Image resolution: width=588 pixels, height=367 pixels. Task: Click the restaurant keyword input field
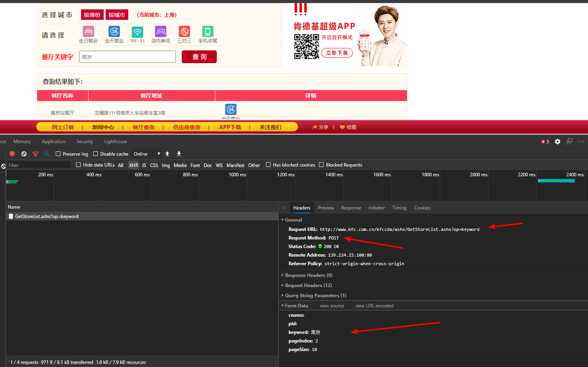pos(128,57)
